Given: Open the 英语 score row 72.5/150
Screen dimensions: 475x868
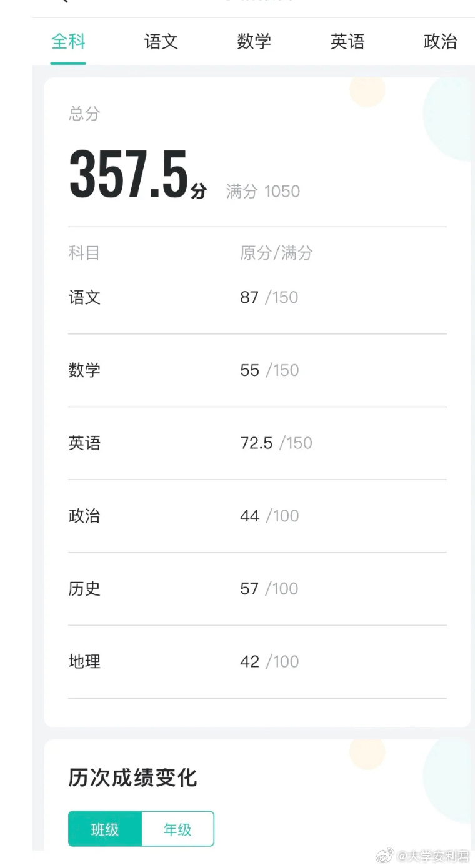Looking at the screenshot, I should [x=257, y=443].
